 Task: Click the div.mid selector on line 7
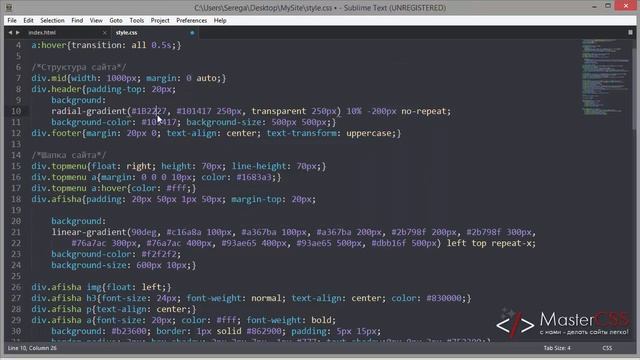[x=49, y=78]
